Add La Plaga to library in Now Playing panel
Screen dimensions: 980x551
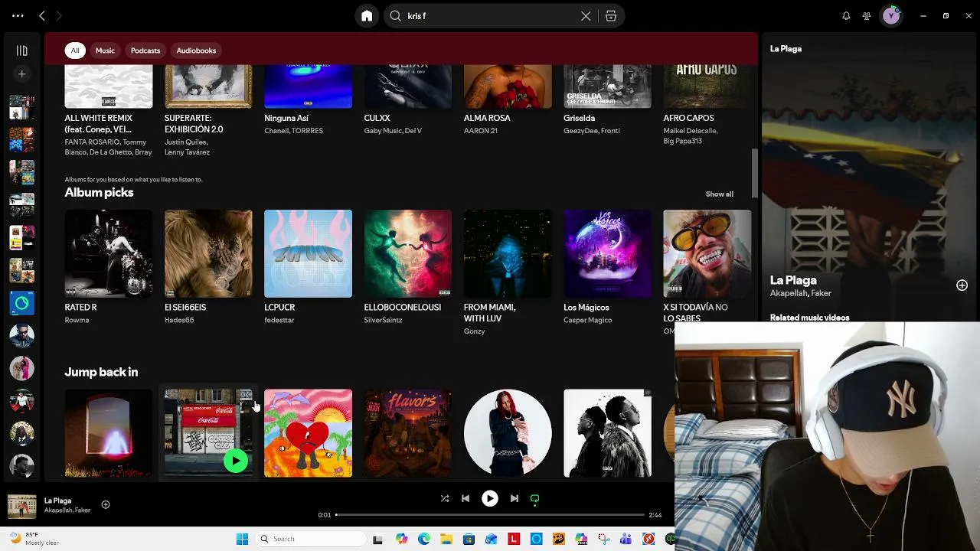click(962, 285)
